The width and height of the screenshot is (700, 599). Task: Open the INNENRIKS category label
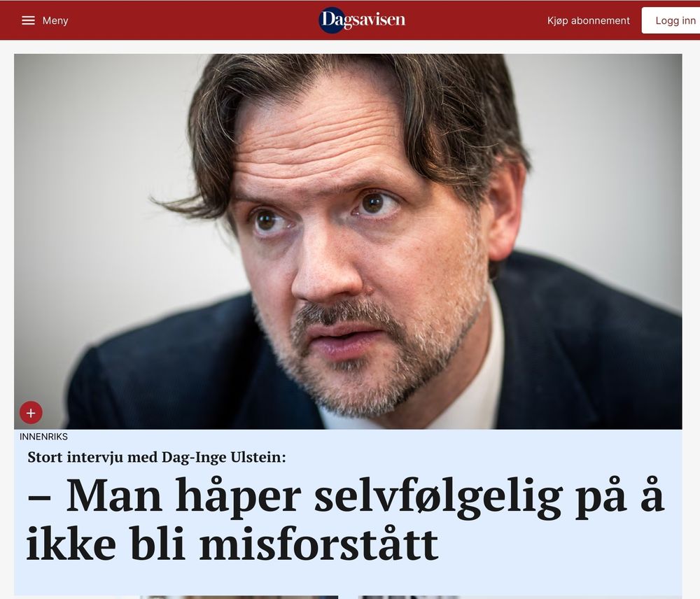43,437
